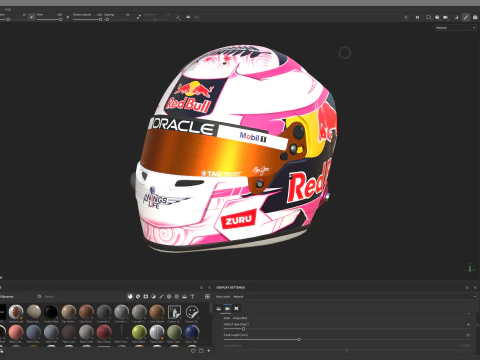This screenshot has width=480, height=360.
Task: Adjust the Field of view slider handle
Action: pos(243,329)
